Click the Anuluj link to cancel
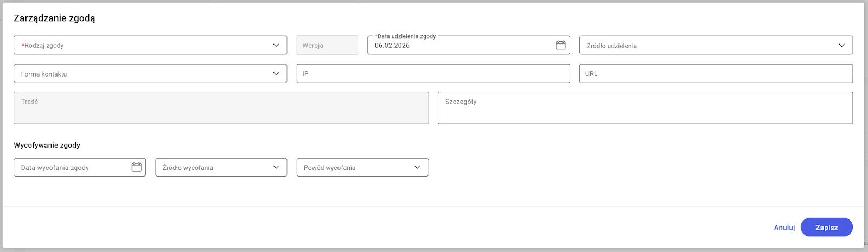 pyautogui.click(x=784, y=228)
